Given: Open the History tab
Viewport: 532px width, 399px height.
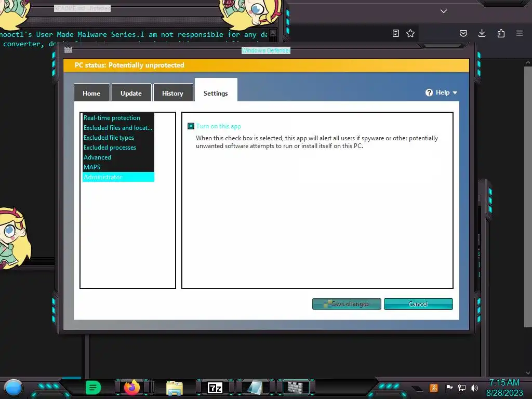Looking at the screenshot, I should 172,92.
